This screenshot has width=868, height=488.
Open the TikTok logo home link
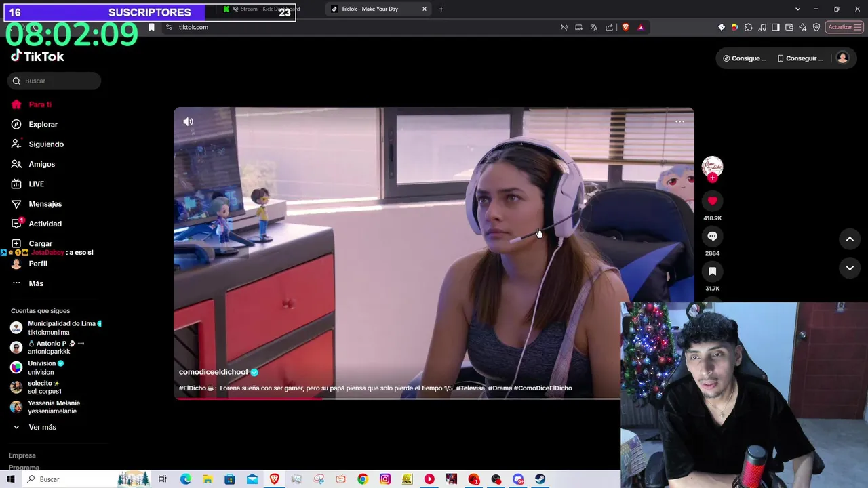click(x=37, y=56)
